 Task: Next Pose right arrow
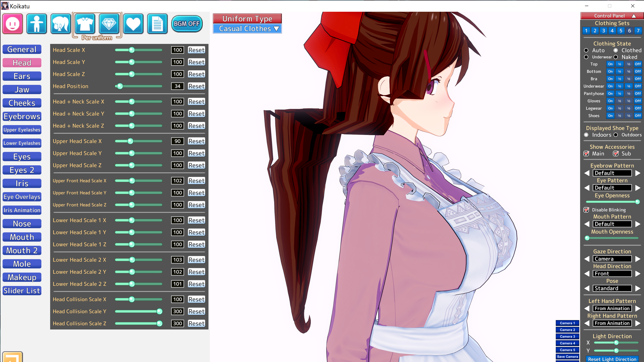638,288
